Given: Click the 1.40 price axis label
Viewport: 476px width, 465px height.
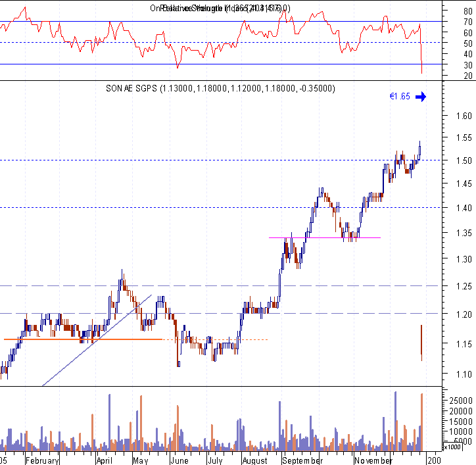Looking at the screenshot, I should (464, 208).
